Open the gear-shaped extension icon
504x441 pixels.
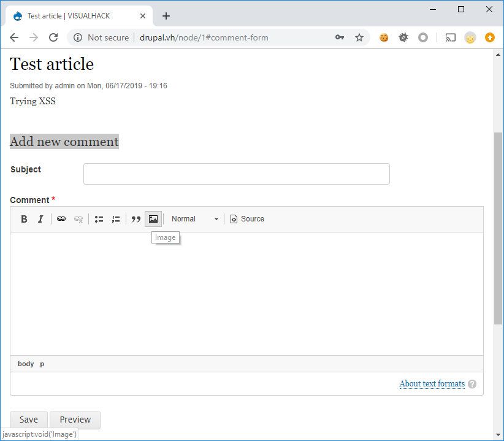(x=403, y=37)
